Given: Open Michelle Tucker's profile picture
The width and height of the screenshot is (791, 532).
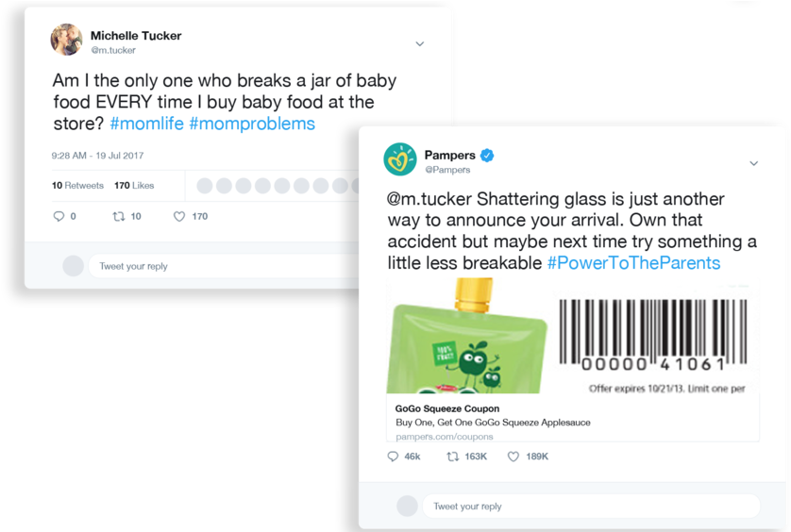Looking at the screenshot, I should (65, 40).
